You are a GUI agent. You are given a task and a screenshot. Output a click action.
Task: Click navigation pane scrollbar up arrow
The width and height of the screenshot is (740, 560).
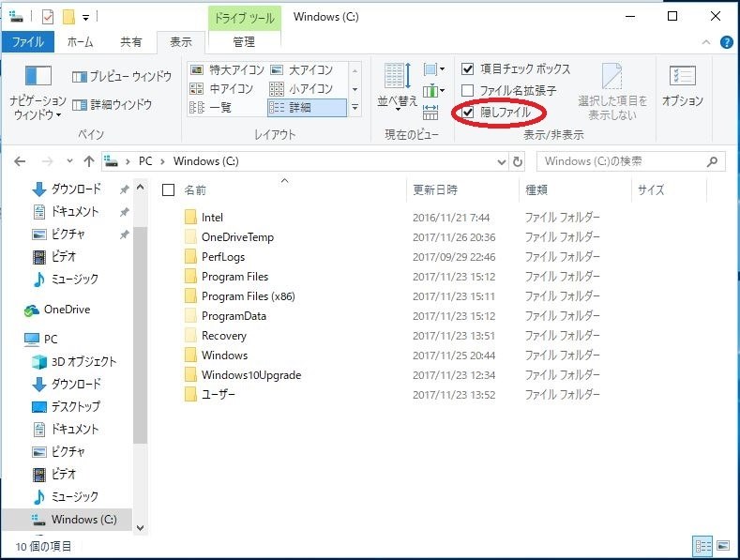coord(140,188)
